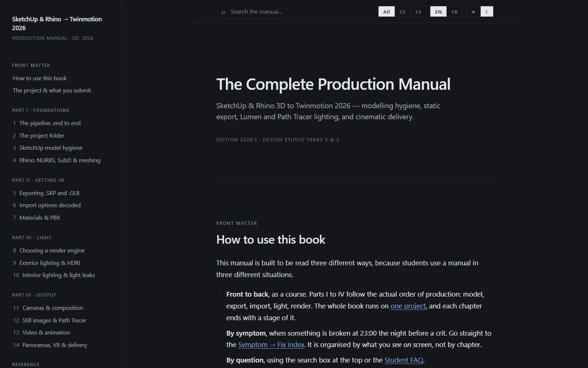The height and width of the screenshot is (368, 588).
Task: Click The Complete Production Manual title
Action: point(333,84)
